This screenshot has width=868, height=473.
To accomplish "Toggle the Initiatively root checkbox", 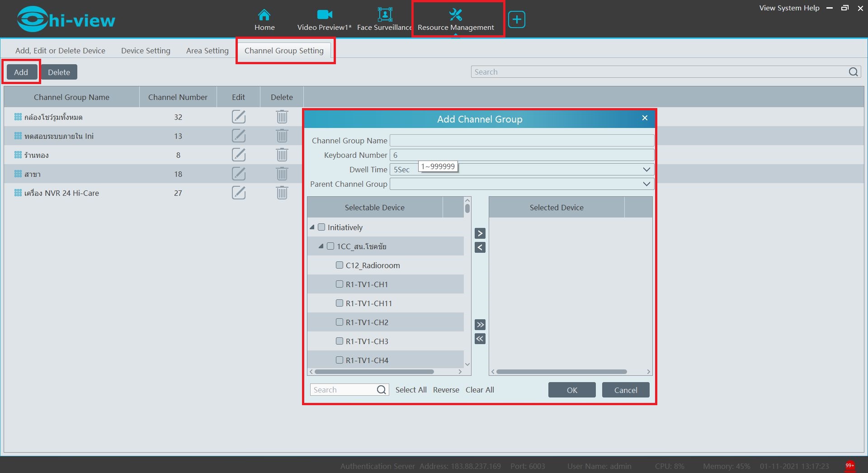I will pos(321,227).
